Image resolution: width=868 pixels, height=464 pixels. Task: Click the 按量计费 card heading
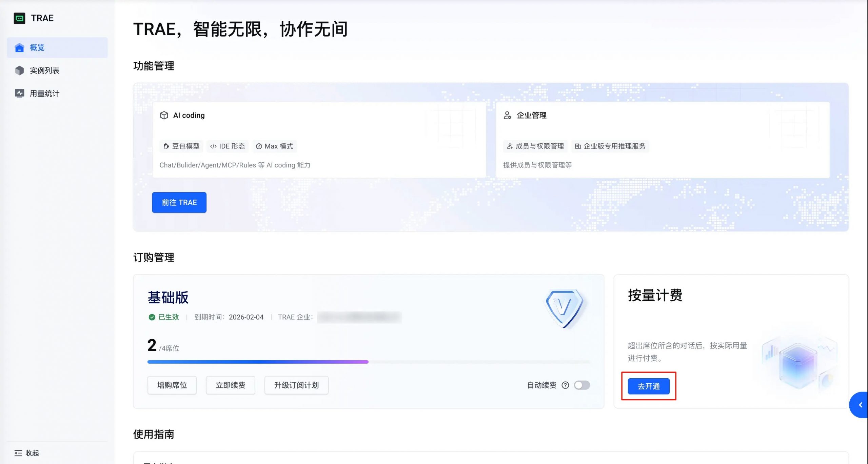click(655, 295)
